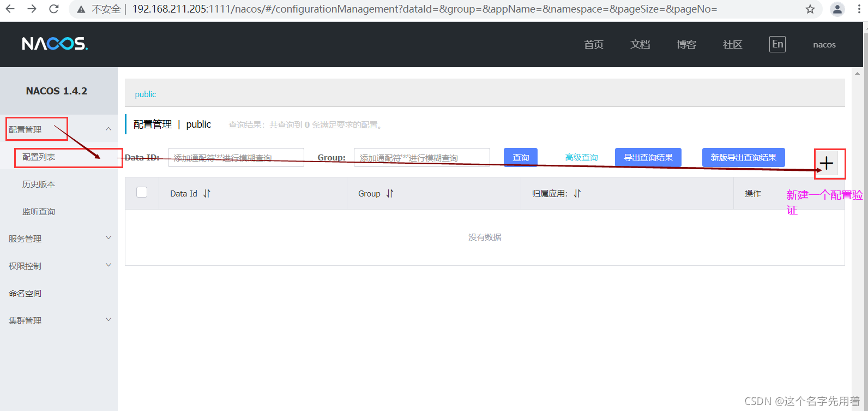Focus the Data ID search field
Screen dimensions: 868x411
(x=236, y=157)
